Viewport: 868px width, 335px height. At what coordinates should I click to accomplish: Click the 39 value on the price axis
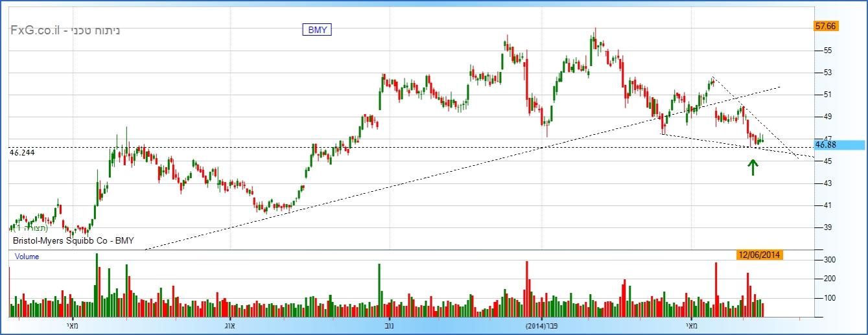[828, 227]
